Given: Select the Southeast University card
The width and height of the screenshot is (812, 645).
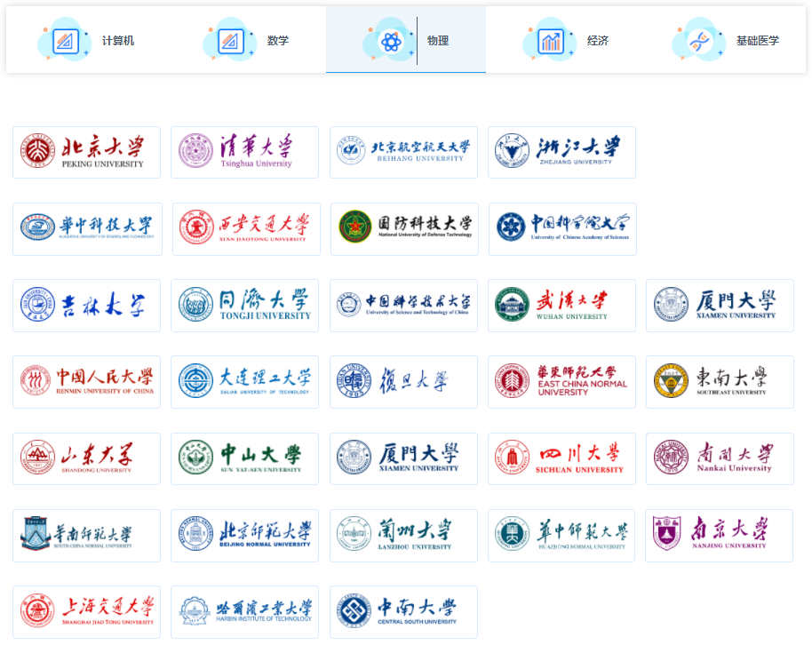Looking at the screenshot, I should coord(720,382).
